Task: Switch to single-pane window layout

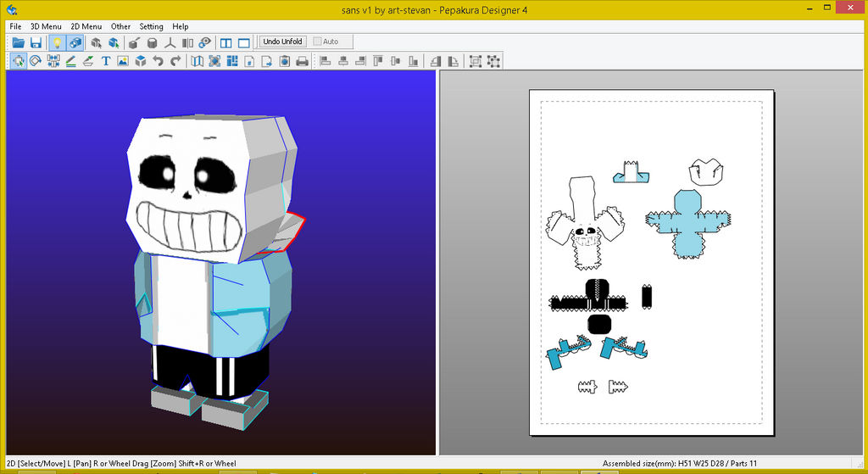Action: (244, 42)
